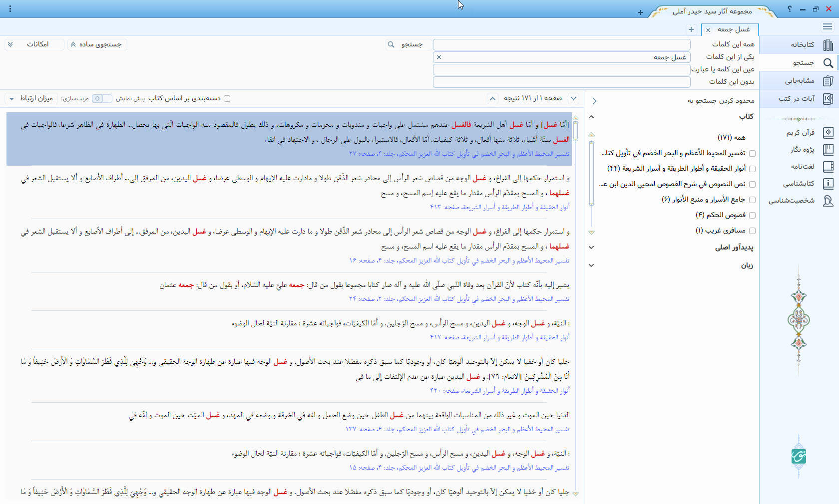Focus the عین این کلمه یا عبارت field
Viewport: 839px width, 504px height.
tap(561, 69)
